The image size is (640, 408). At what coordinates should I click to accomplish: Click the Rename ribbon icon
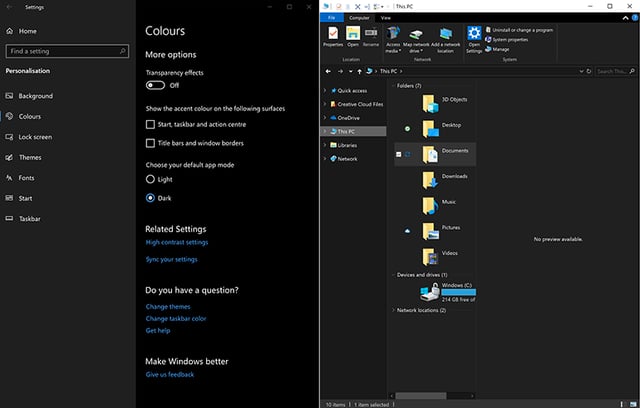coord(371,36)
